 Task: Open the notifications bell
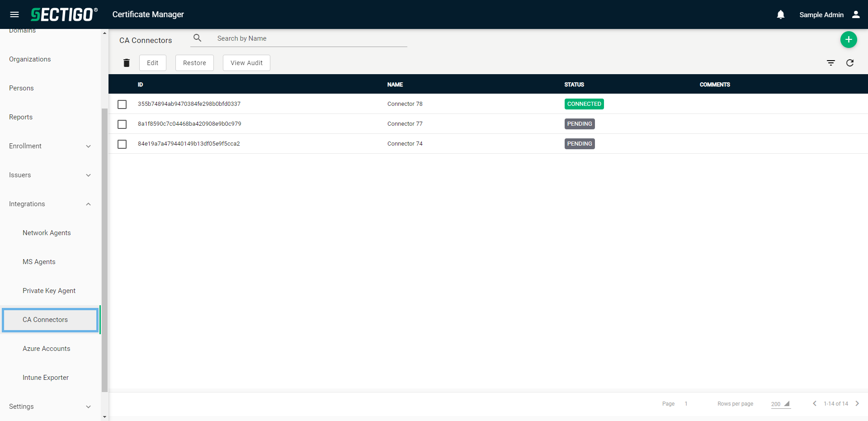781,14
